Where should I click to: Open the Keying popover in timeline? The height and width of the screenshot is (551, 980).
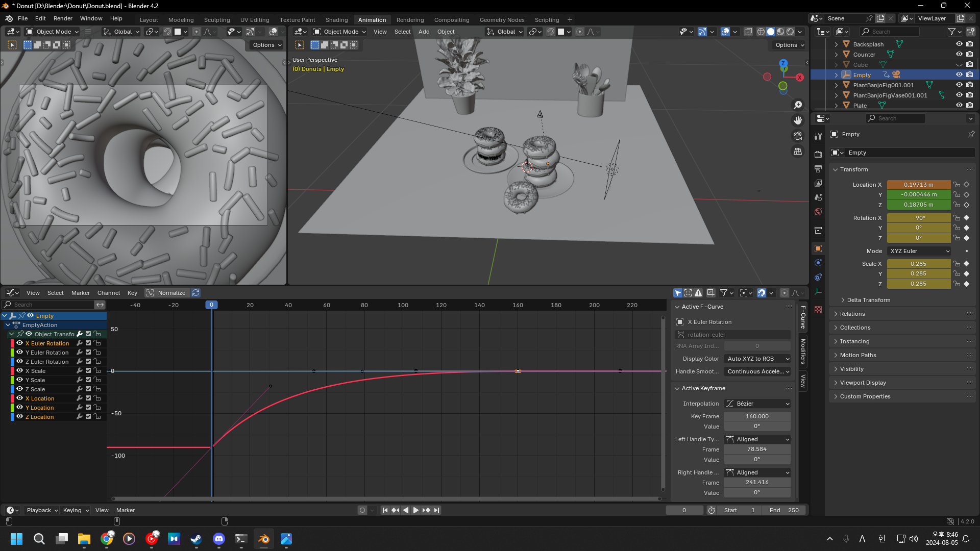pyautogui.click(x=76, y=510)
